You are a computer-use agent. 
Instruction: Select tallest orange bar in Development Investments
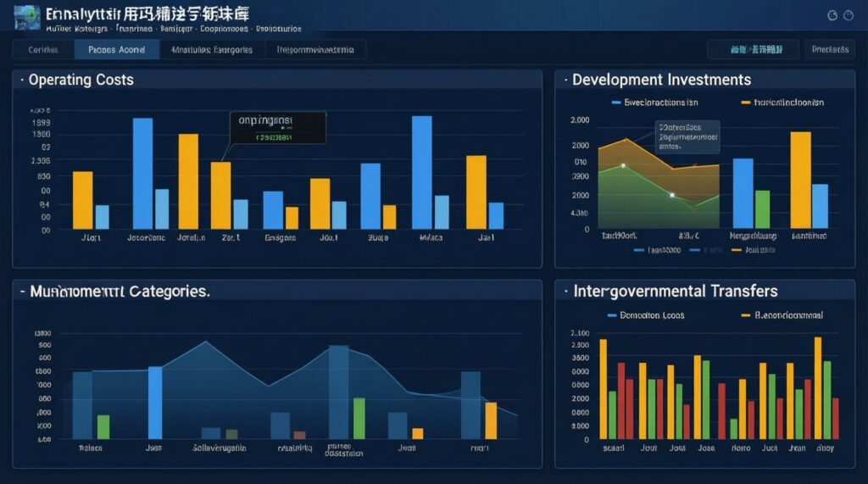[800, 180]
